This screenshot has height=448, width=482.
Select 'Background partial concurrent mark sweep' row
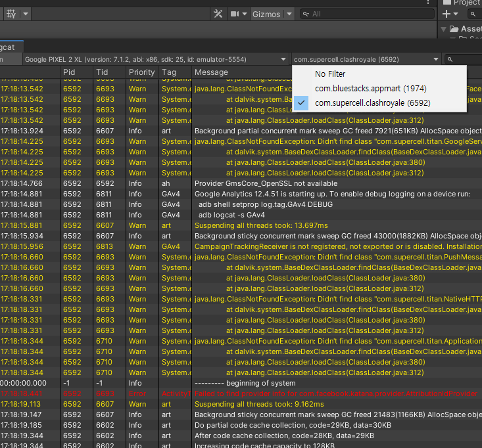241,131
